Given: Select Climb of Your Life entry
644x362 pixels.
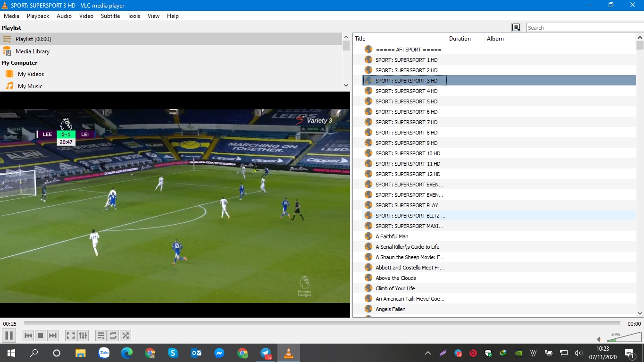Looking at the screenshot, I should 395,288.
